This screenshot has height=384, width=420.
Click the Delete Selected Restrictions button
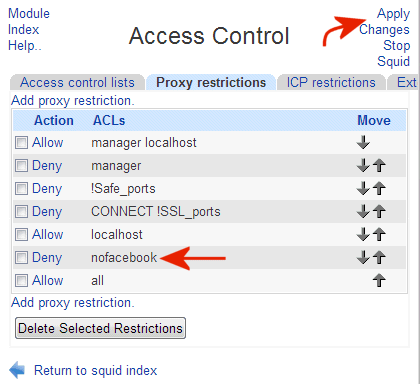tap(100, 328)
